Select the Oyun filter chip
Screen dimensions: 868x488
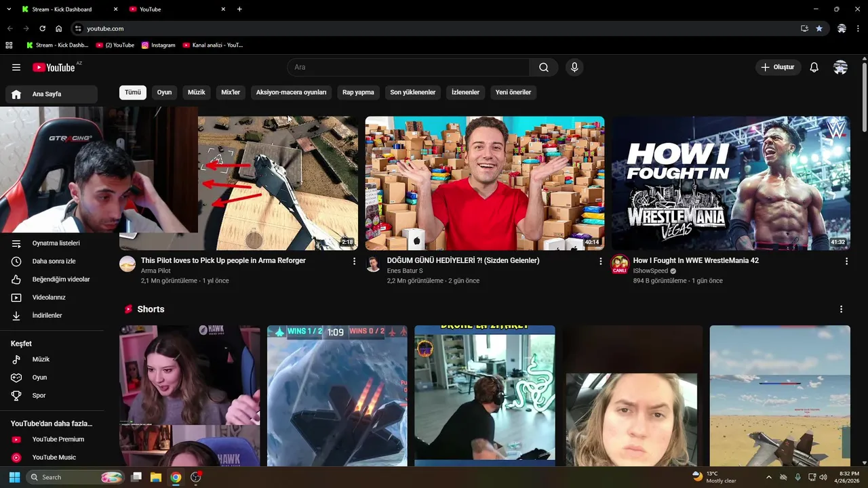coord(164,92)
